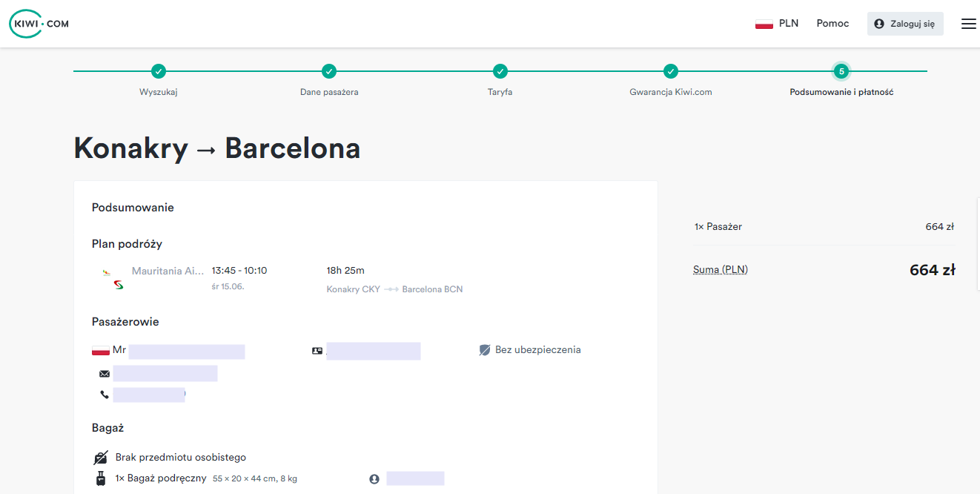Go back to the Gwarancja Kiwi.com step
The width and height of the screenshot is (980, 494).
pos(671,92)
